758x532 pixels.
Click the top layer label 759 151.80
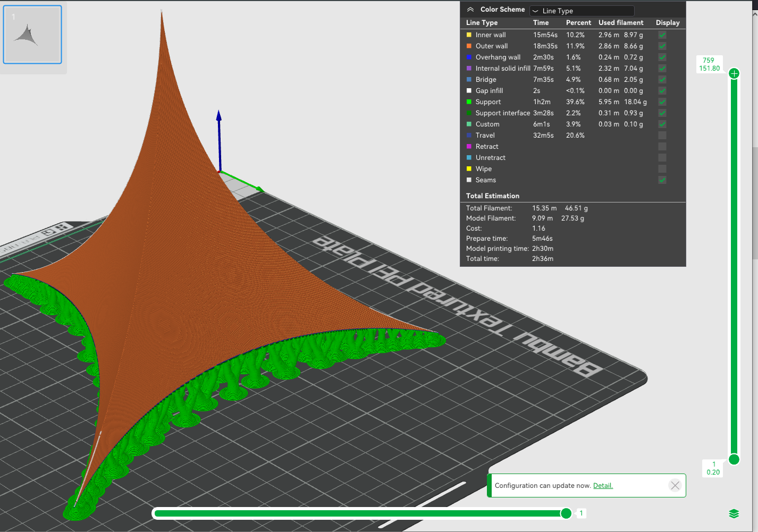click(x=709, y=64)
